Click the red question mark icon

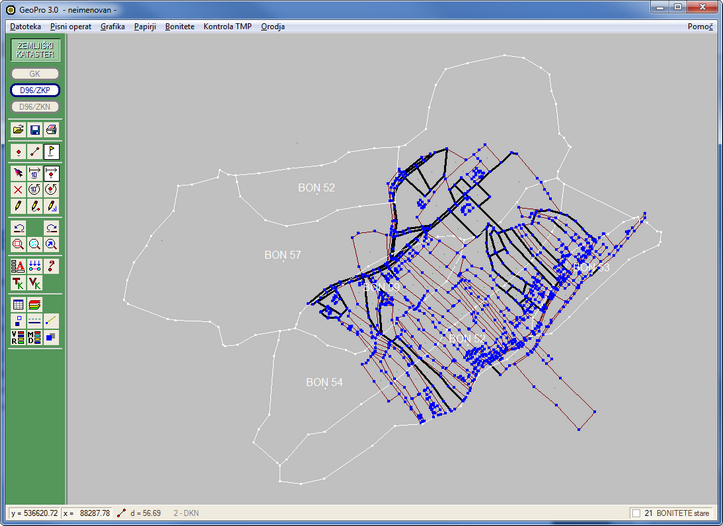51,266
